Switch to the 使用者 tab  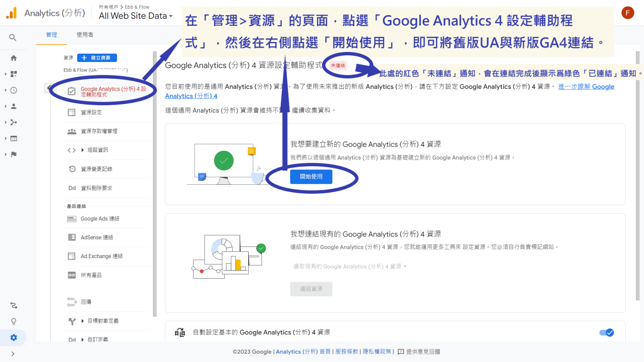coord(85,35)
